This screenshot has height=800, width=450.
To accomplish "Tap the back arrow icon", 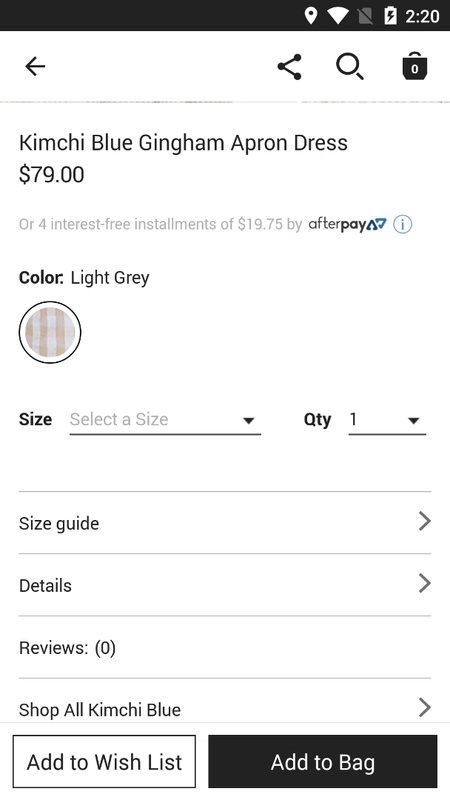I will pos(35,66).
